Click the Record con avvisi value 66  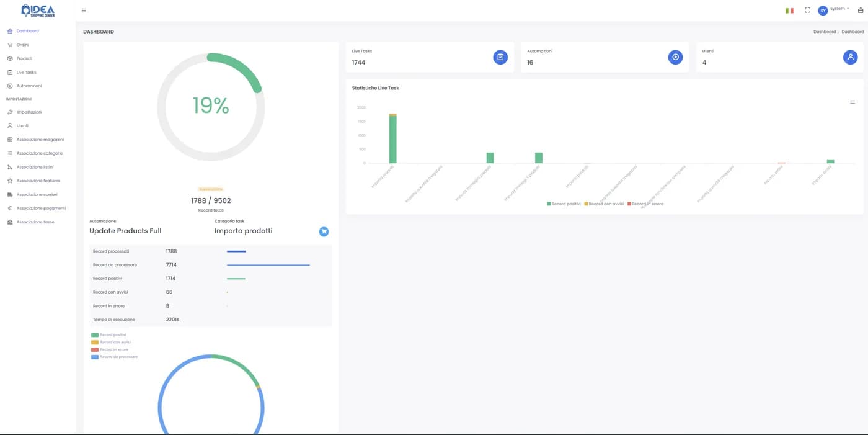(x=169, y=292)
